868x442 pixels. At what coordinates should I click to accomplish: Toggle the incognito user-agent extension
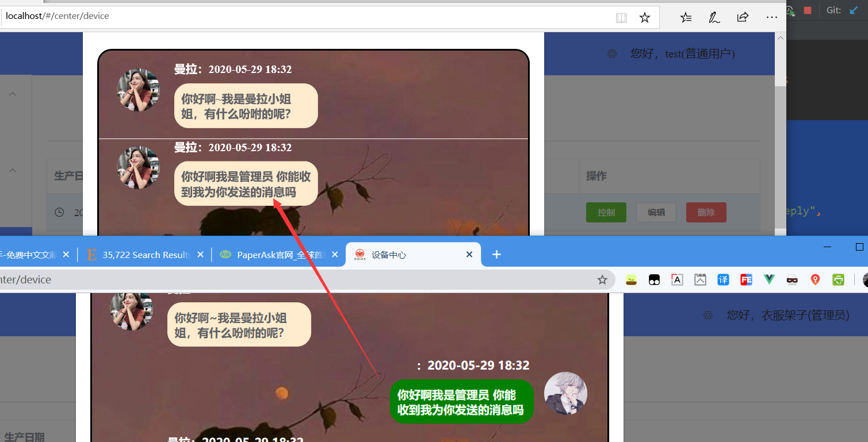[792, 279]
